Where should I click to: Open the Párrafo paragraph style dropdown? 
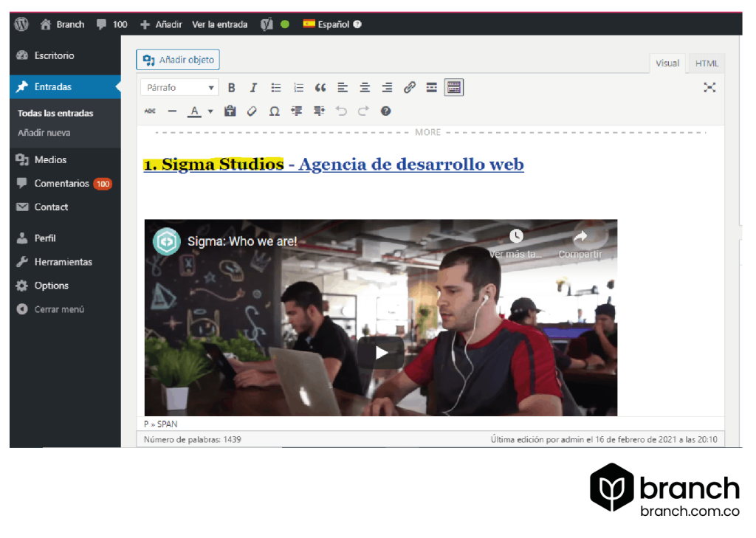(177, 87)
